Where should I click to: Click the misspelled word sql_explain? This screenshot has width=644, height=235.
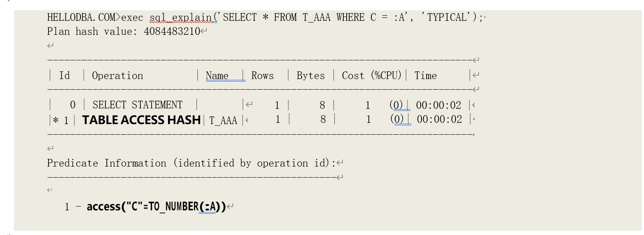coord(180,17)
